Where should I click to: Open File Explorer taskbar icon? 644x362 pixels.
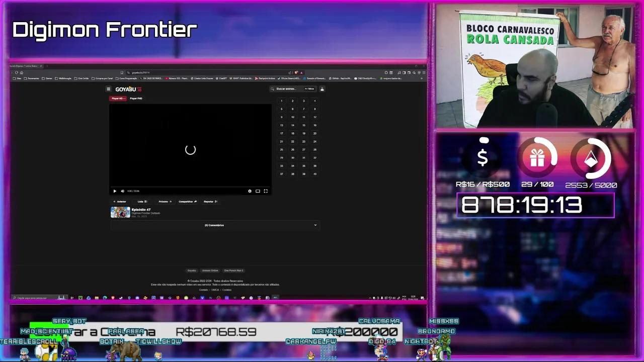97,298
